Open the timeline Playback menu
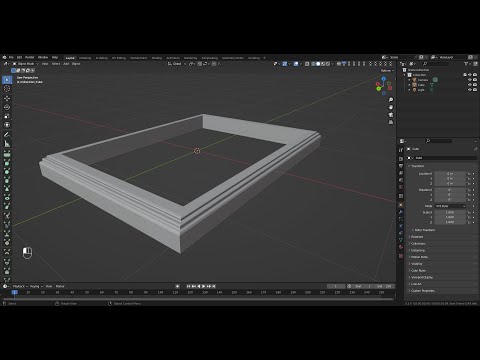The width and height of the screenshot is (480, 360). 20,286
